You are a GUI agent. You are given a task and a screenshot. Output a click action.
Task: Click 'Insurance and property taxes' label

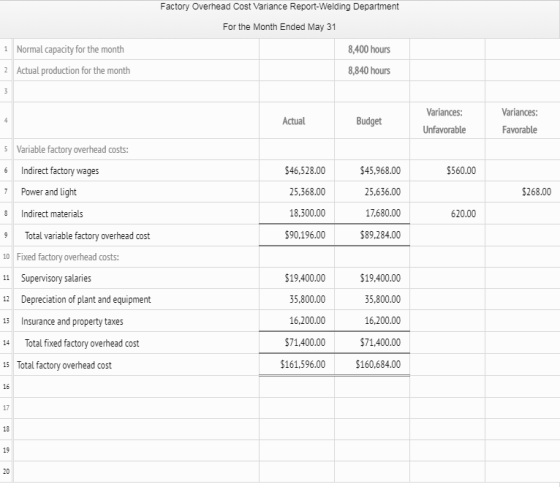pyautogui.click(x=72, y=321)
